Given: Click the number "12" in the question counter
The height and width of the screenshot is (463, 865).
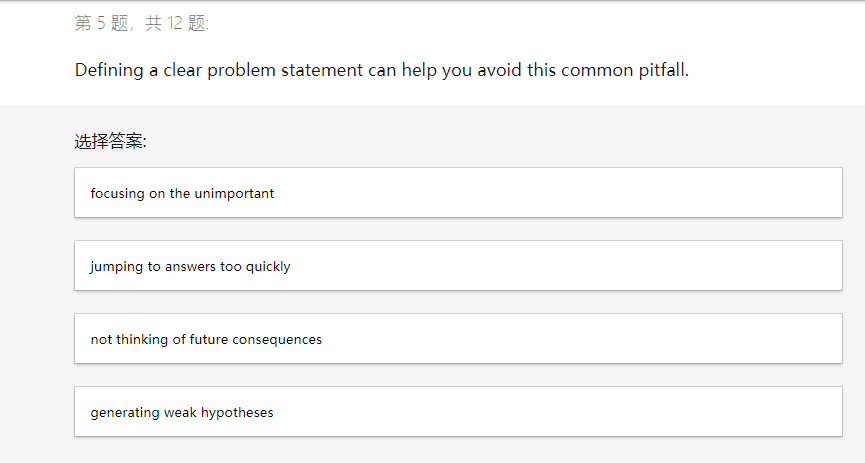Looking at the screenshot, I should click(176, 23).
